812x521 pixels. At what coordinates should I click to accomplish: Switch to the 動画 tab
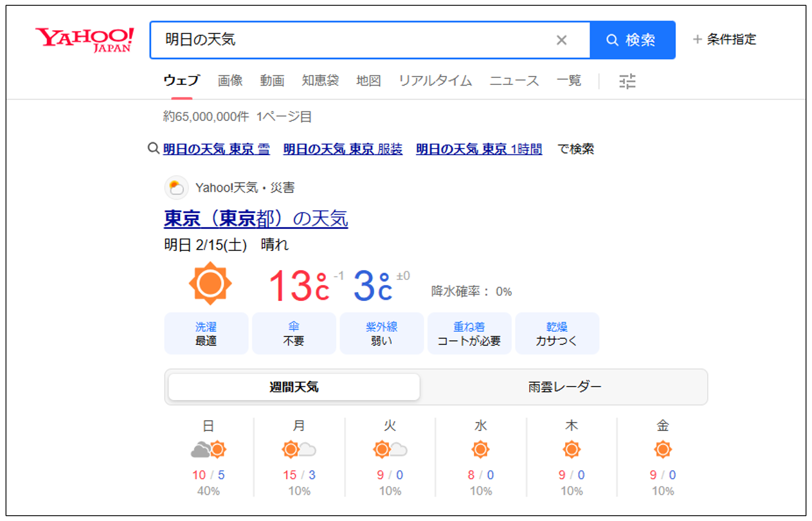click(x=273, y=80)
